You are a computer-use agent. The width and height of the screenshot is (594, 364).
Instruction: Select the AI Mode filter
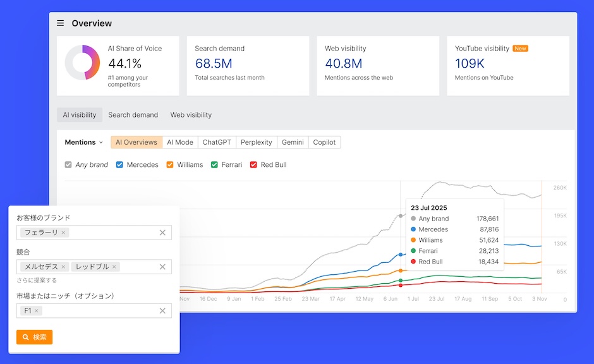point(180,142)
